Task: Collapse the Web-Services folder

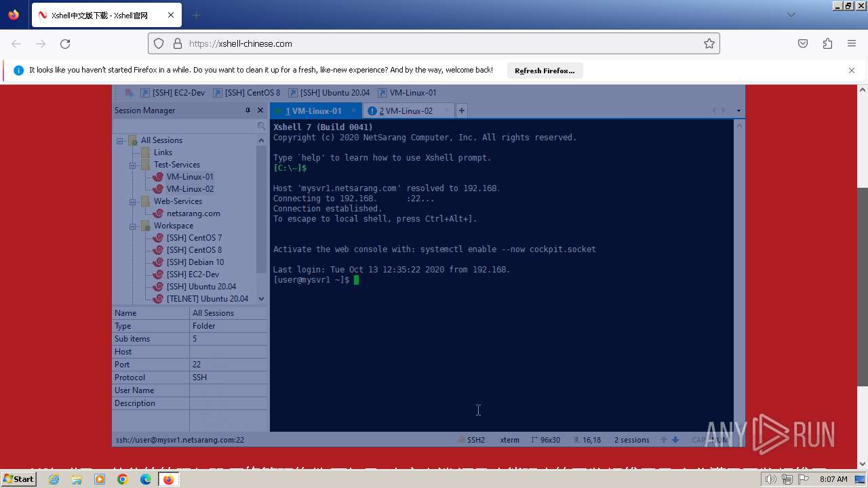Action: point(133,202)
